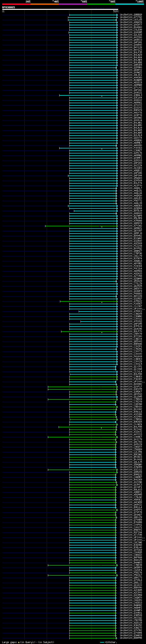This screenshot has height=644, width=146.
Task: Select hit label UniRef100_A7Y7Q2
Action: point(131,17)
